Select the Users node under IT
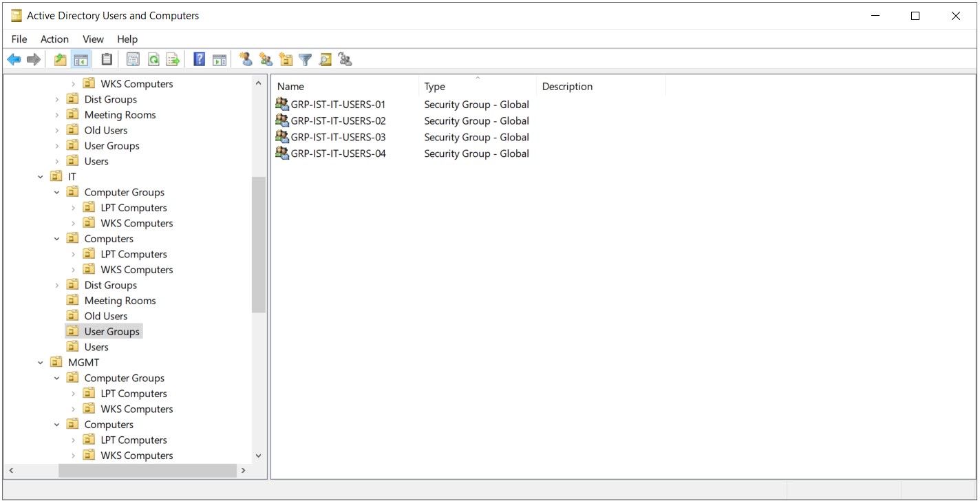 pos(96,347)
